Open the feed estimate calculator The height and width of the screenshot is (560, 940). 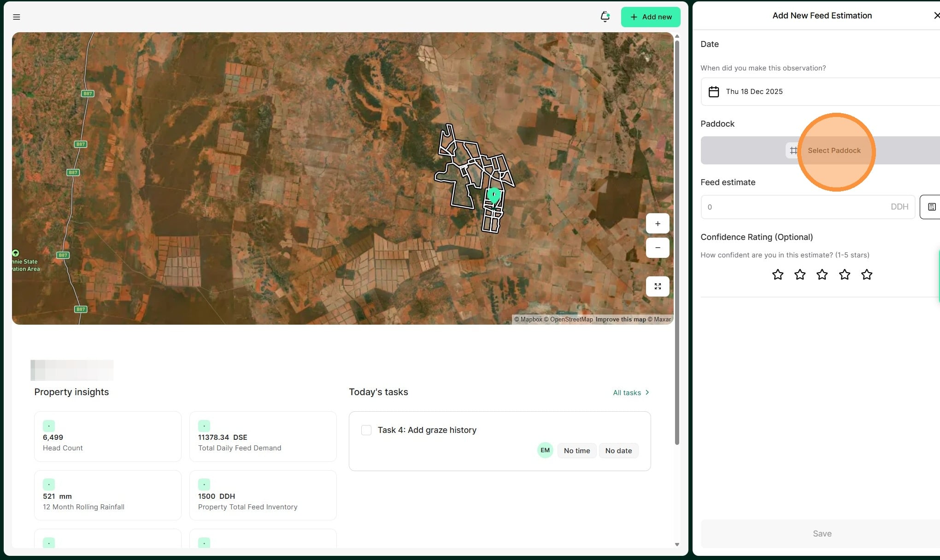(x=931, y=207)
